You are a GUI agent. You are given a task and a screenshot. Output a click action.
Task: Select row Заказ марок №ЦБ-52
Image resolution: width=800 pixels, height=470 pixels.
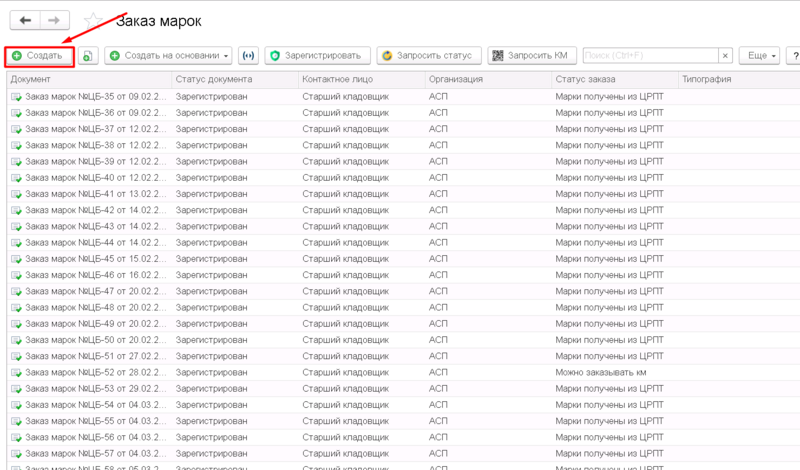click(403, 373)
